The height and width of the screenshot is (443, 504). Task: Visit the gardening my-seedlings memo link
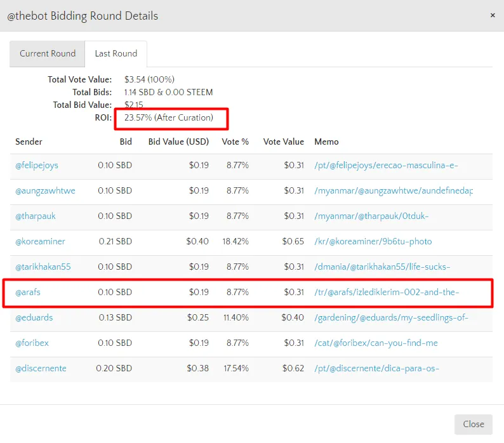pos(391,317)
